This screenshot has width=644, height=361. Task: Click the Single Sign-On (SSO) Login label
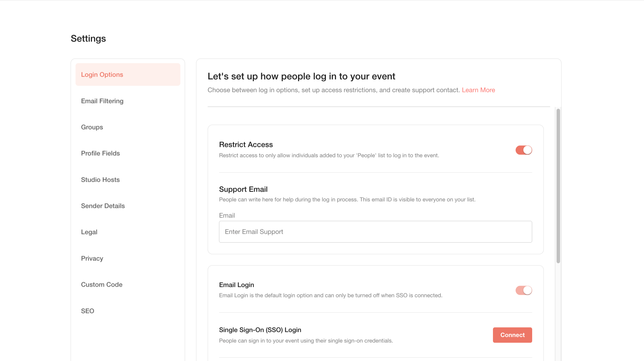pos(260,330)
